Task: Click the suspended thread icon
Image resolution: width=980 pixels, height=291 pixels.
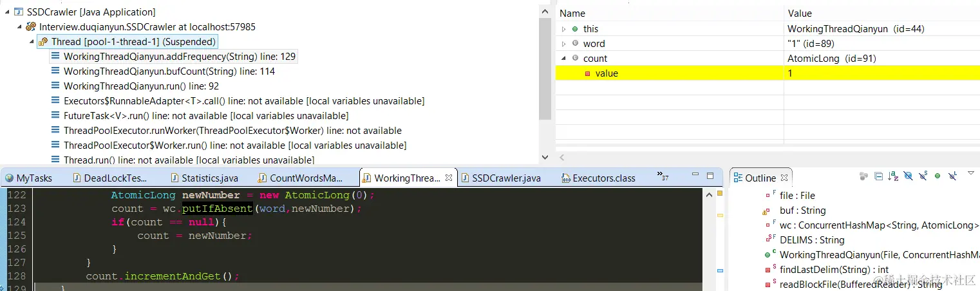Action: 43,42
